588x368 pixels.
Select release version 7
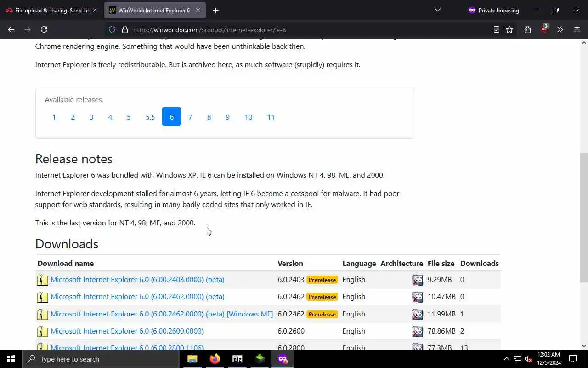click(x=190, y=117)
